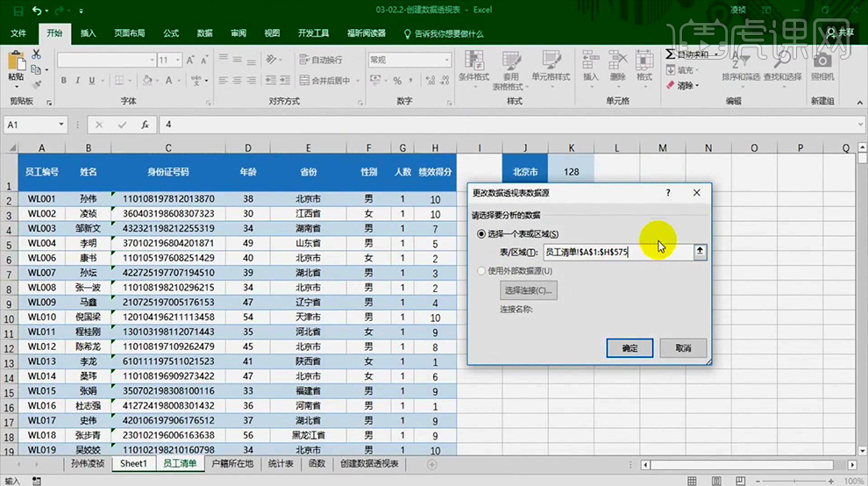Click 查找和选择 find and select icon
Screen dimensions: 868x486
coord(782,60)
